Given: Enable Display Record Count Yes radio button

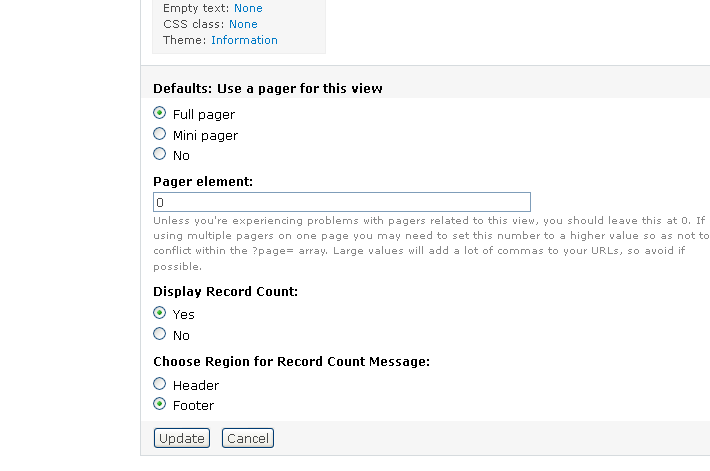Looking at the screenshot, I should coord(159,313).
